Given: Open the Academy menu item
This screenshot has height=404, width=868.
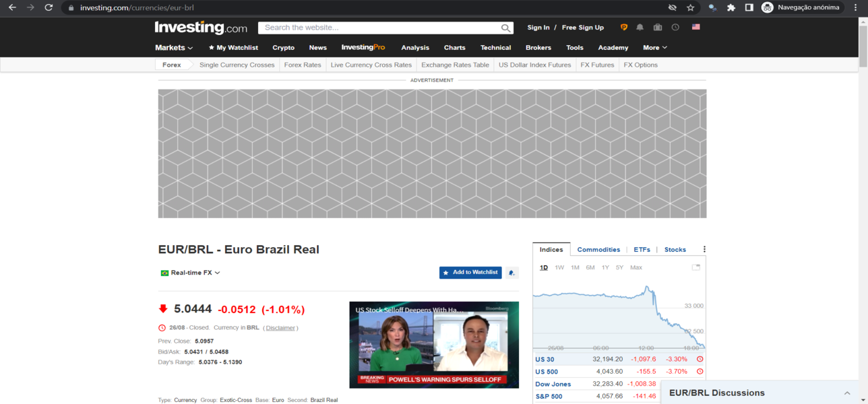Looking at the screenshot, I should (613, 48).
